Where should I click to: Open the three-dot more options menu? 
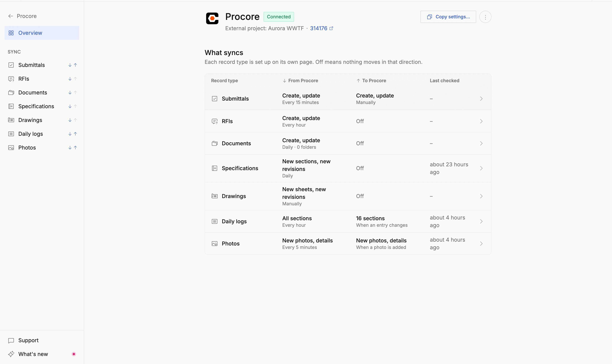point(485,17)
